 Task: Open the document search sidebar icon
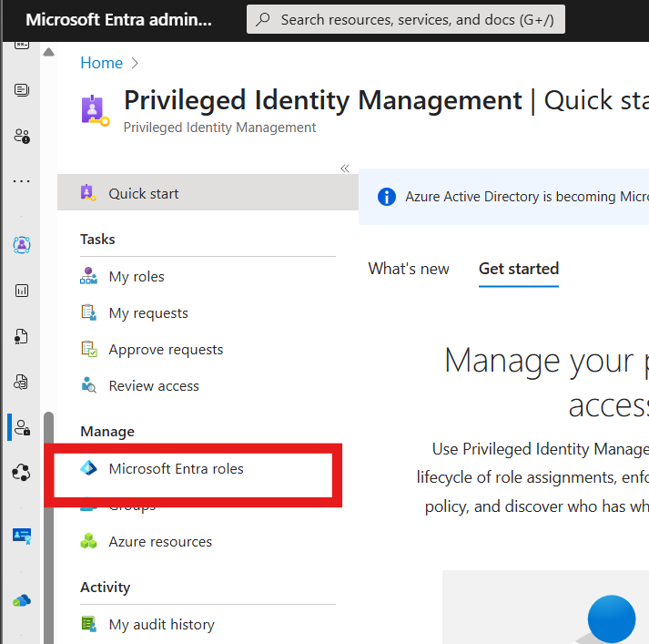pyautogui.click(x=22, y=382)
